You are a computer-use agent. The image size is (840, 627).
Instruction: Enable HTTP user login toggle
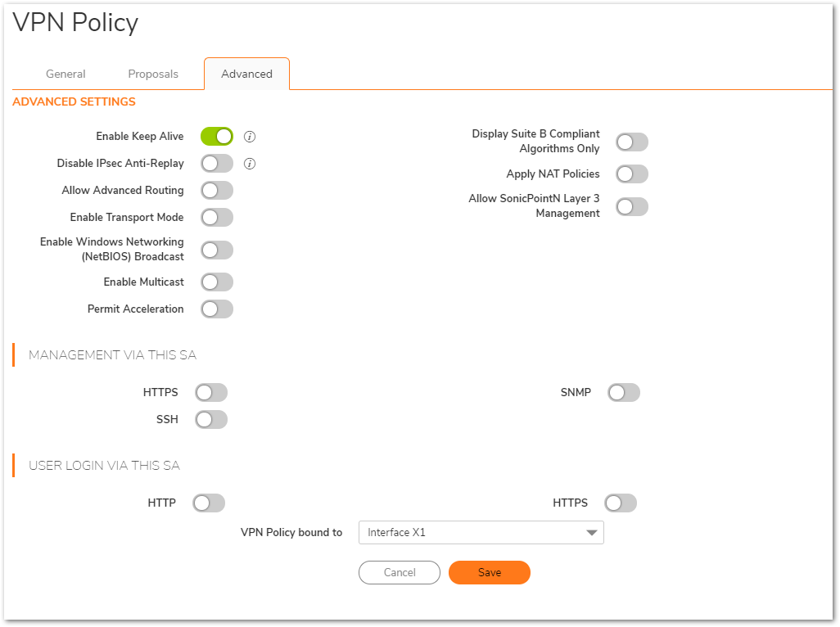pyautogui.click(x=209, y=503)
